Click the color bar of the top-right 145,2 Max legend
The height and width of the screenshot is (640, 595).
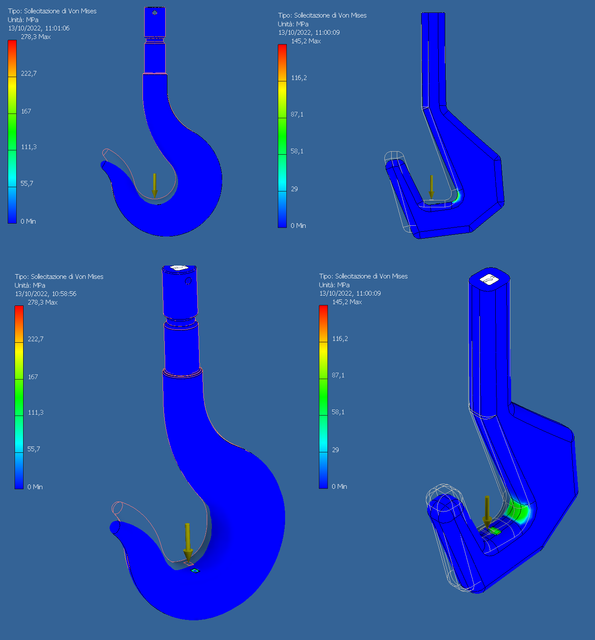tap(282, 136)
